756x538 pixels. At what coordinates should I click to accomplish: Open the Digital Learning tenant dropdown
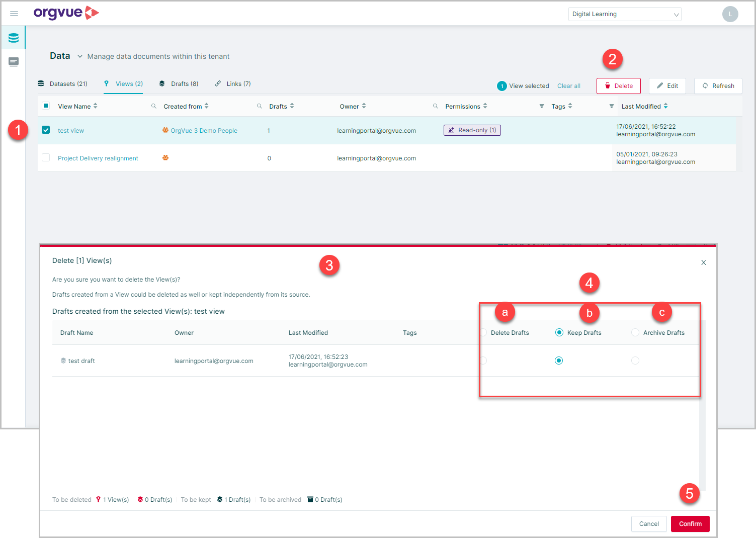625,14
